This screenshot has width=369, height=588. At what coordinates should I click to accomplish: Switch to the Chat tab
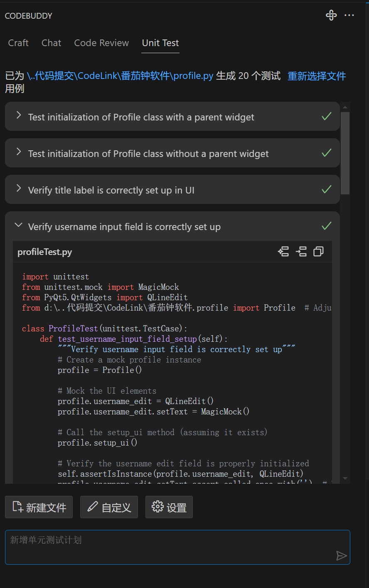[x=51, y=43]
